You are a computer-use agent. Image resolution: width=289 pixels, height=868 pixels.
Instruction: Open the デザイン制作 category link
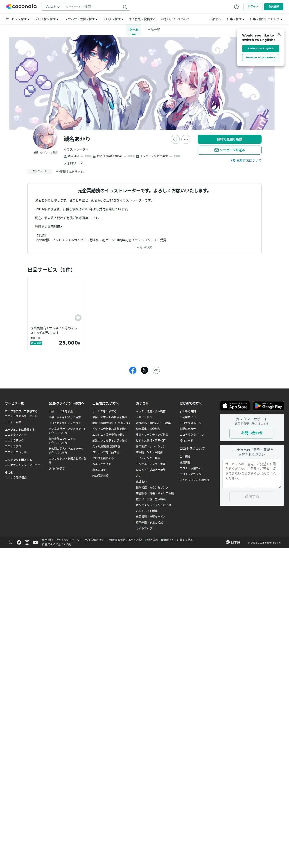(144, 417)
